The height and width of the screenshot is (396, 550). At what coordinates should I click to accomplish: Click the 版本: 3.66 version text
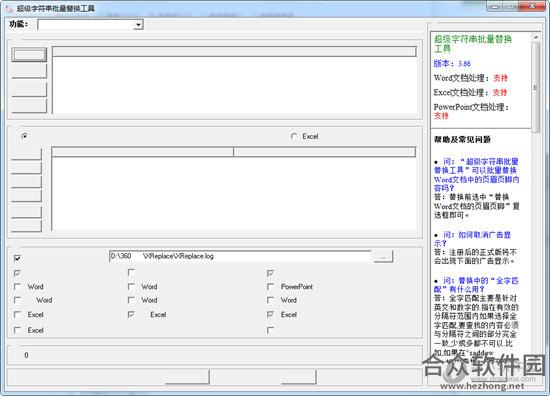[x=452, y=63]
